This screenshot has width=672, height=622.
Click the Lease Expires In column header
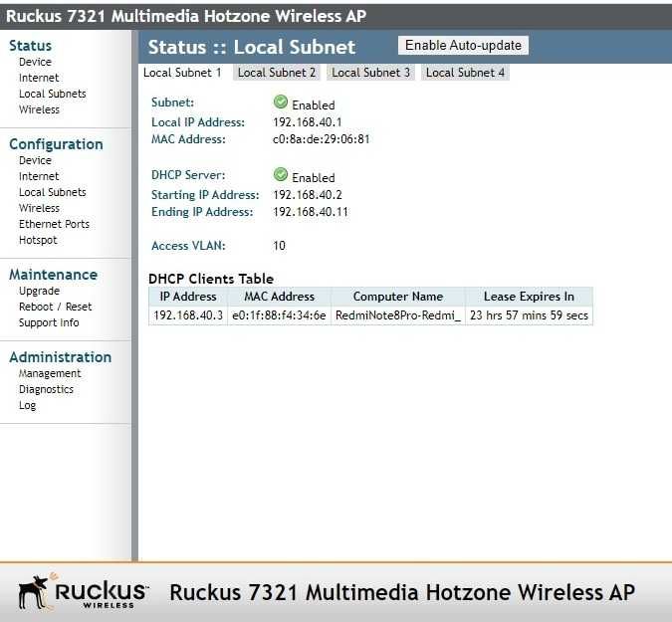coord(529,297)
